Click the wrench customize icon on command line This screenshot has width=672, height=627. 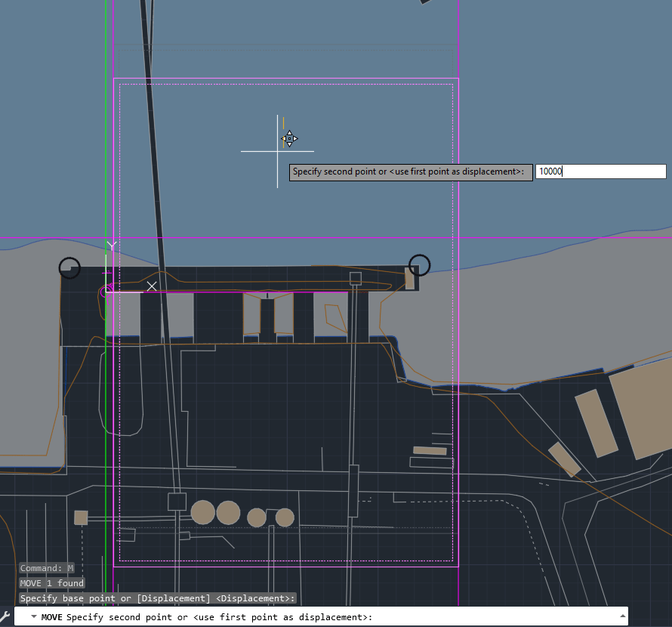[6, 617]
